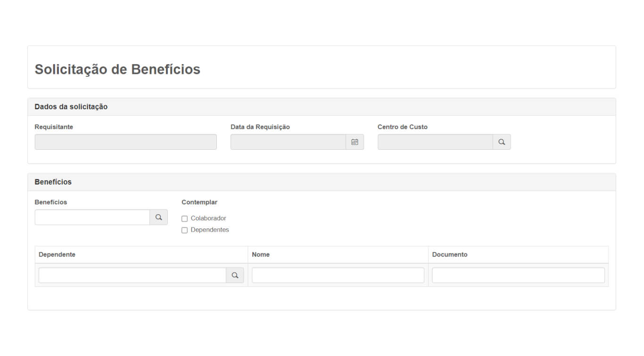Tick the Dependentes checkbox

coord(185,230)
